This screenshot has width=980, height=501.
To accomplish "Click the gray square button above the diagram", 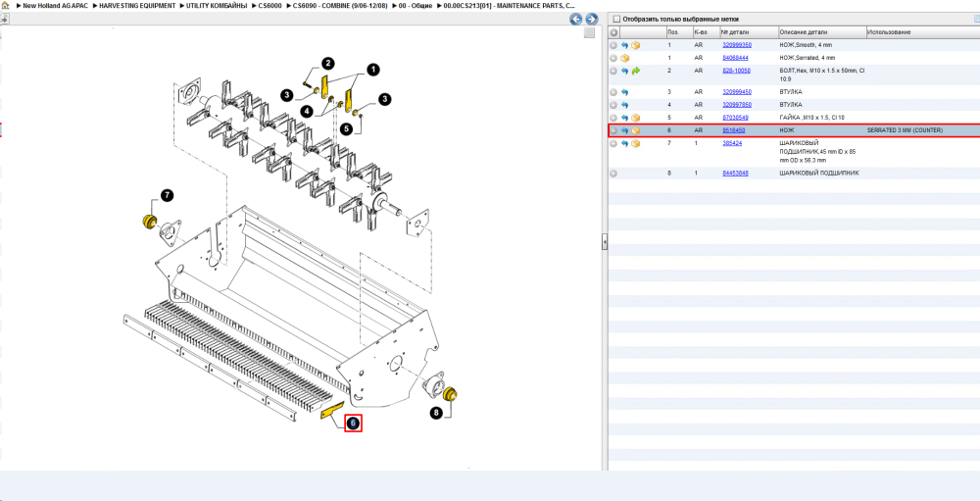I will [589, 33].
